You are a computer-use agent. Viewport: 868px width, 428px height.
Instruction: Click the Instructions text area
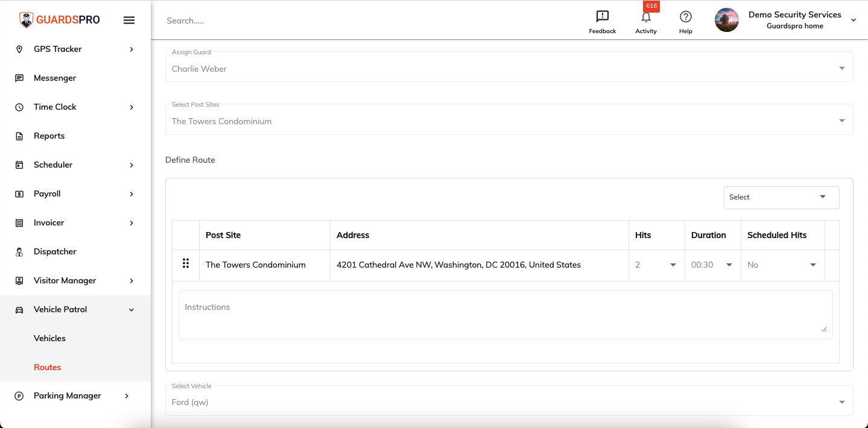[x=505, y=315]
